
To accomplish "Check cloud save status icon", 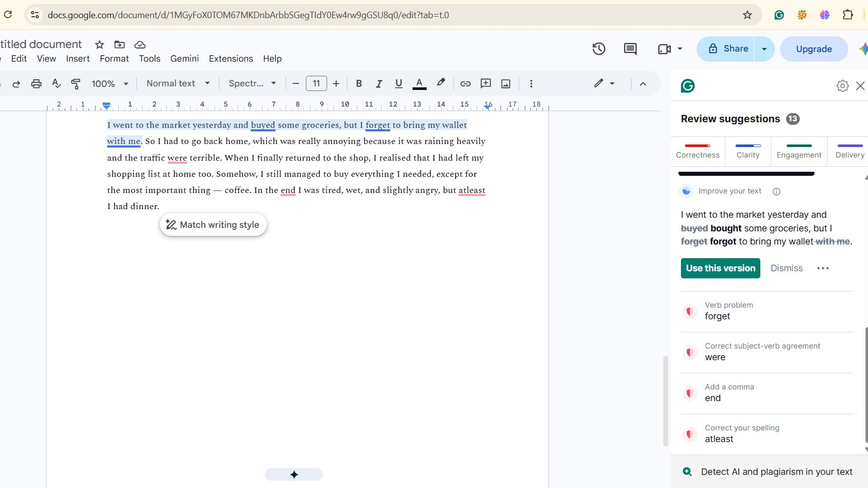I will (x=140, y=44).
